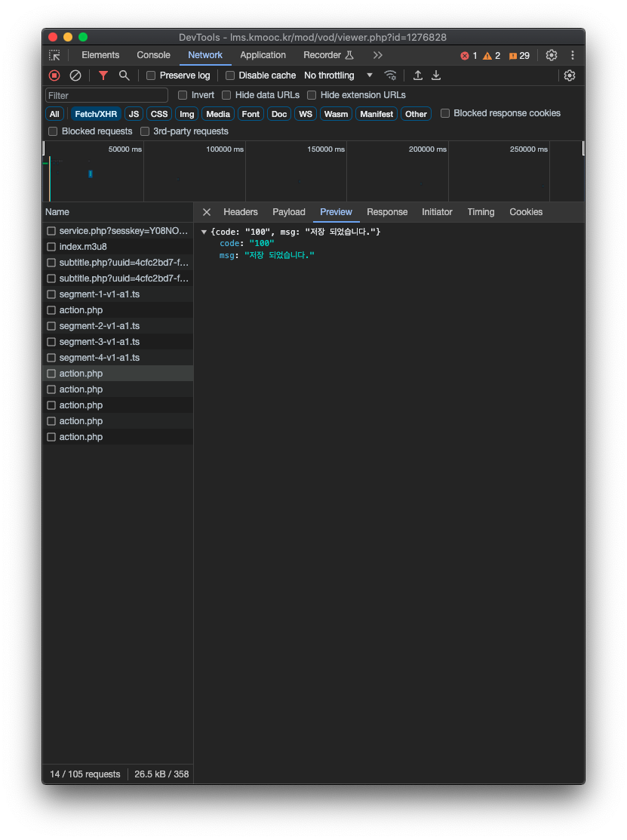Filter requests by Other
The height and width of the screenshot is (840, 627).
416,114
